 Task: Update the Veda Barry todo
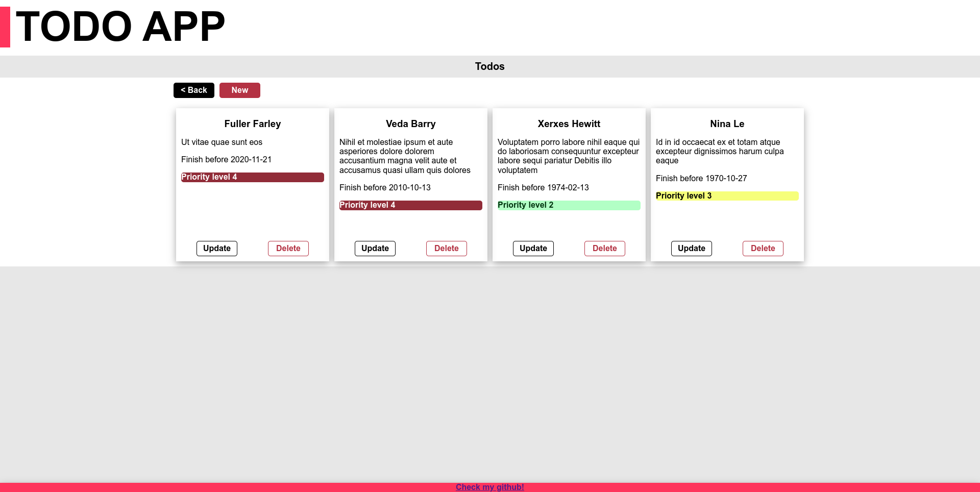click(x=375, y=249)
